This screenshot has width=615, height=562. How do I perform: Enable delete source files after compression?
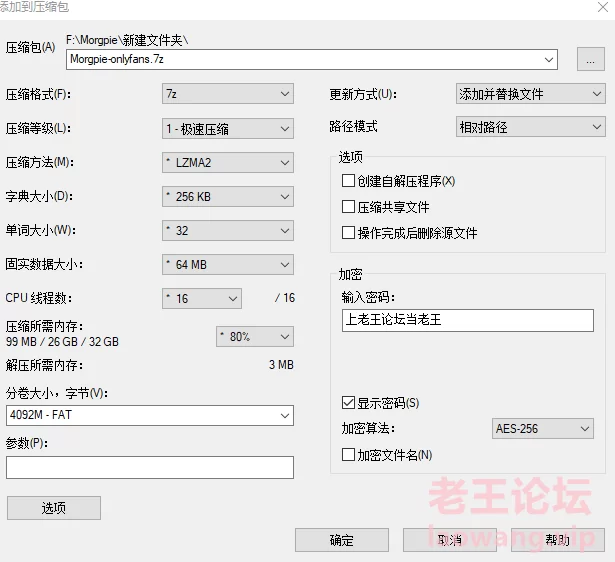(x=348, y=233)
